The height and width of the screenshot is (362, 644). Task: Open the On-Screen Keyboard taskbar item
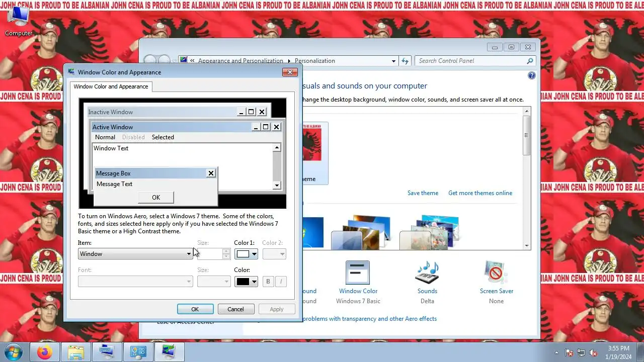pos(107,352)
